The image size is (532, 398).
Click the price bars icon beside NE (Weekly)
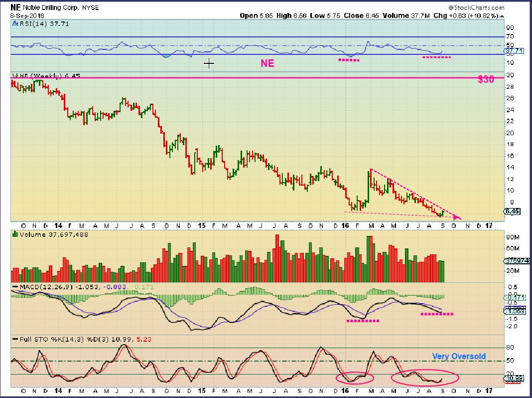click(14, 76)
